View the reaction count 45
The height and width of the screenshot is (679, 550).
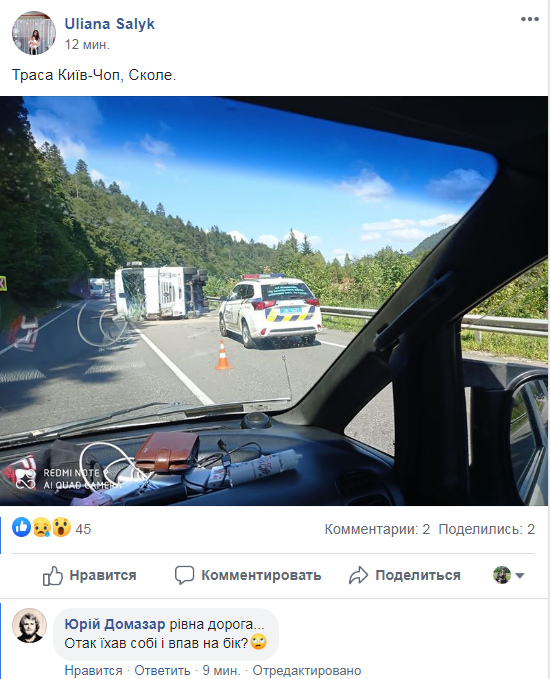(x=83, y=529)
